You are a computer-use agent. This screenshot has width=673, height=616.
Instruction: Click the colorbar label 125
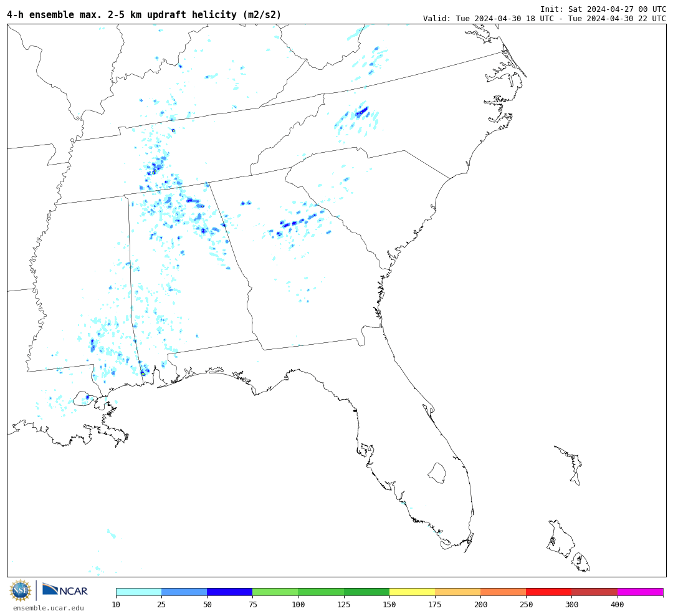[x=344, y=604]
